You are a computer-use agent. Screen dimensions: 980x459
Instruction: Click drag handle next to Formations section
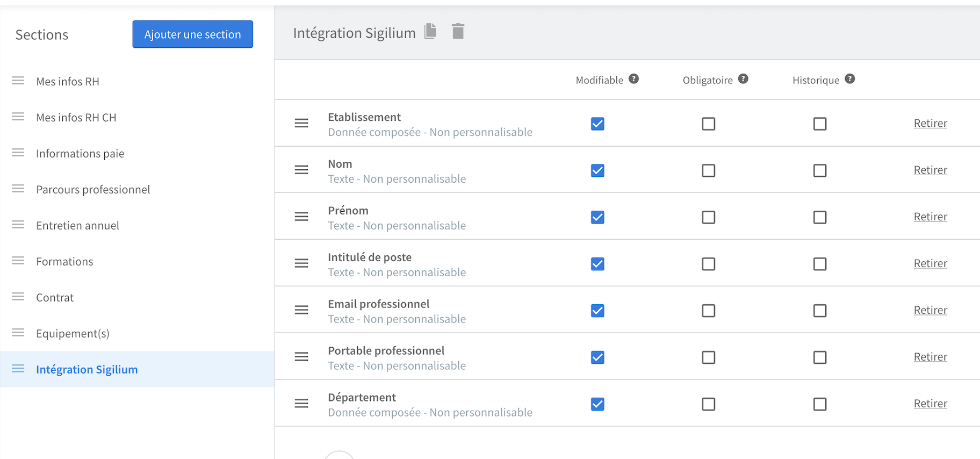pyautogui.click(x=18, y=261)
